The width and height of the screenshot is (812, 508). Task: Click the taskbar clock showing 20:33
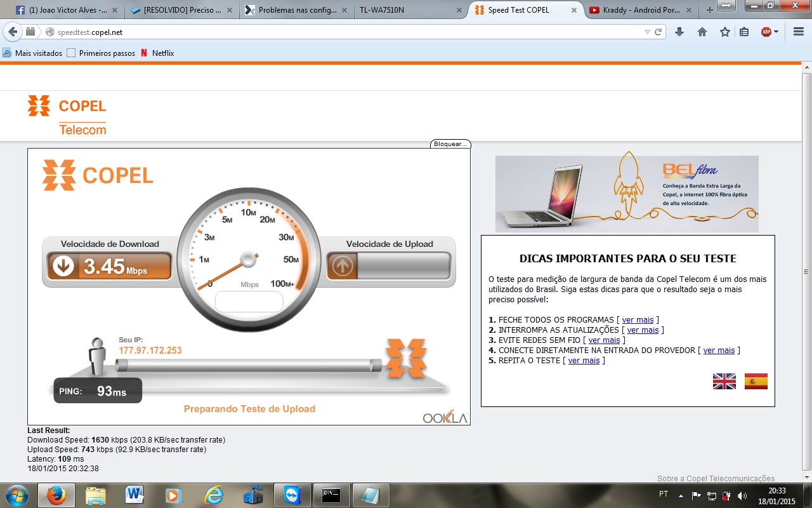(x=776, y=495)
